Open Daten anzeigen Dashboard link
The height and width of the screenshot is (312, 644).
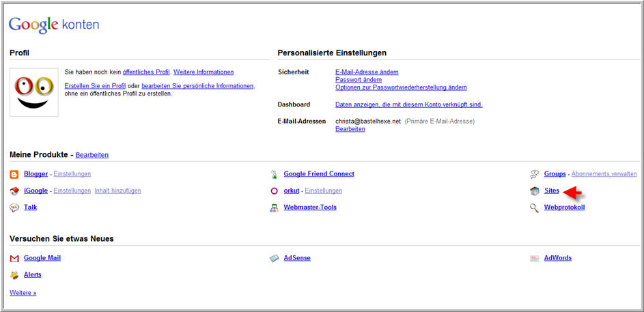[409, 104]
